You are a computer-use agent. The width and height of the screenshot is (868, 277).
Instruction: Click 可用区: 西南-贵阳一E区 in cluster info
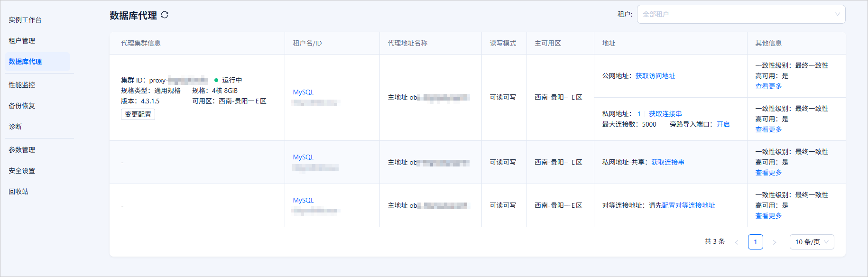pyautogui.click(x=229, y=101)
